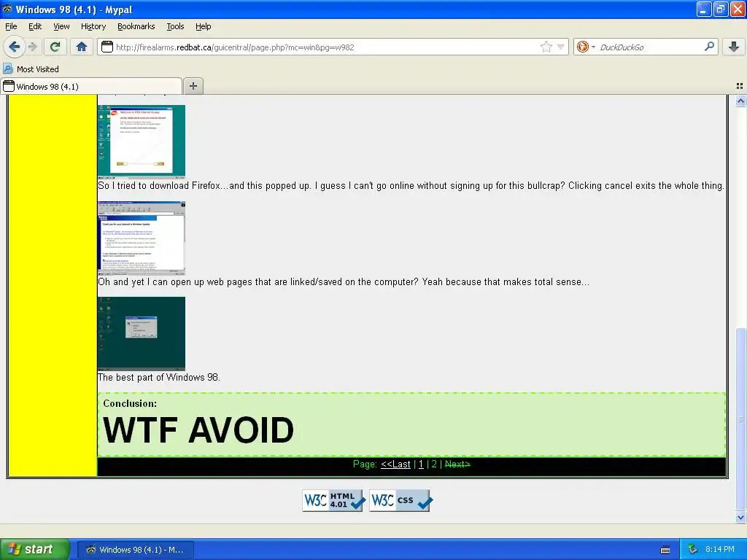Open the Windows Start menu
The height and width of the screenshot is (560, 747).
(34, 549)
